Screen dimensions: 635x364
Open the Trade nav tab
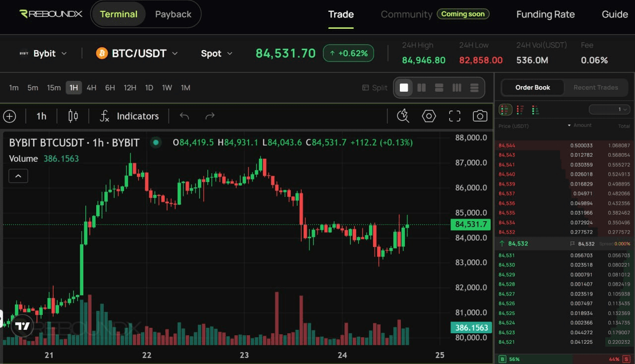(x=341, y=14)
